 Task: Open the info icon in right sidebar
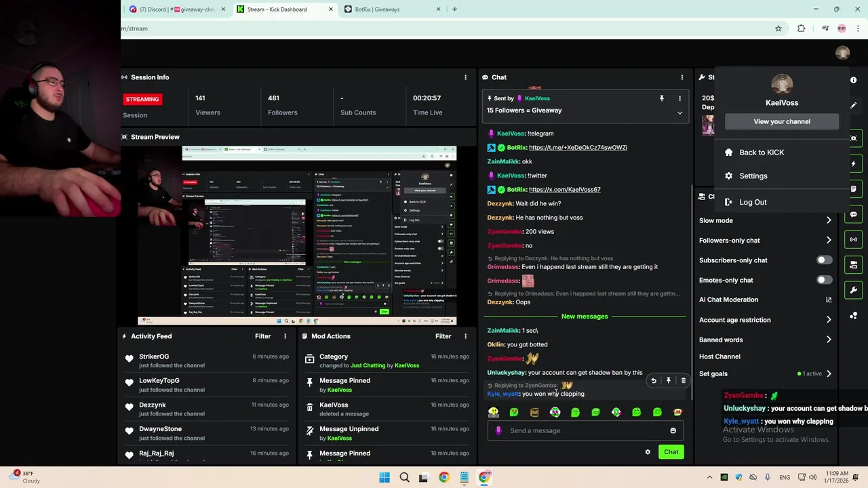click(853, 80)
